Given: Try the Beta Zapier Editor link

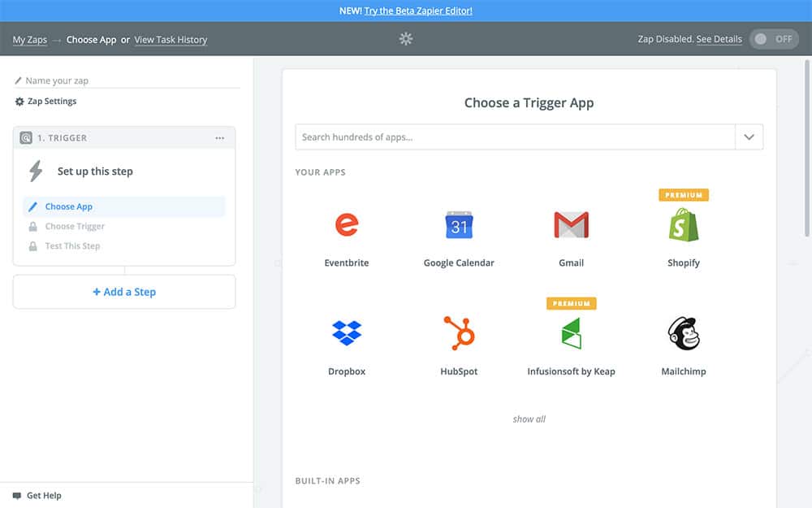Looking at the screenshot, I should click(x=418, y=11).
